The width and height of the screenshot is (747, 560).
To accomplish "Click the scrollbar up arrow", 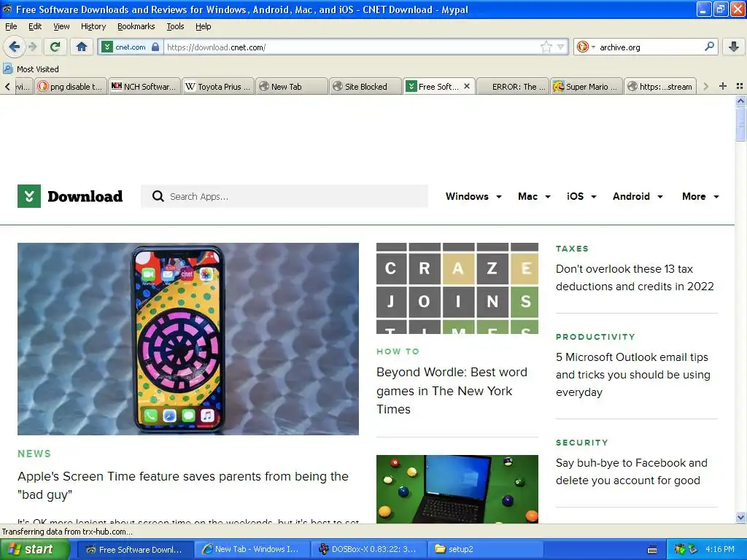I will click(x=740, y=101).
